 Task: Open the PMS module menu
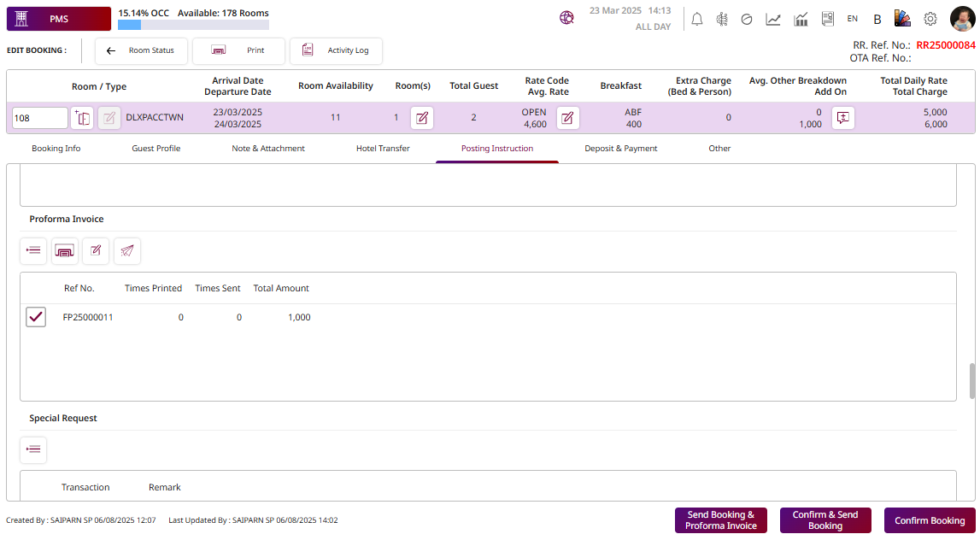[59, 19]
